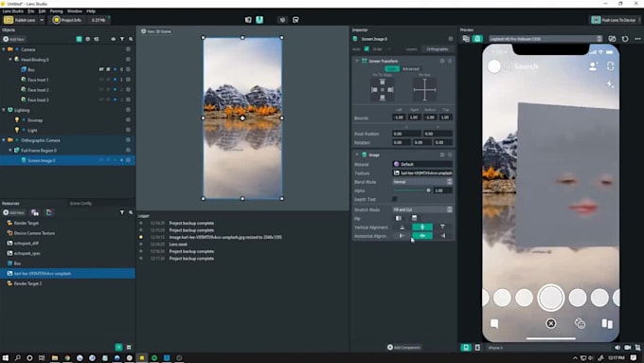
Task: Open the preview webcam source dropdown
Action: (546, 39)
